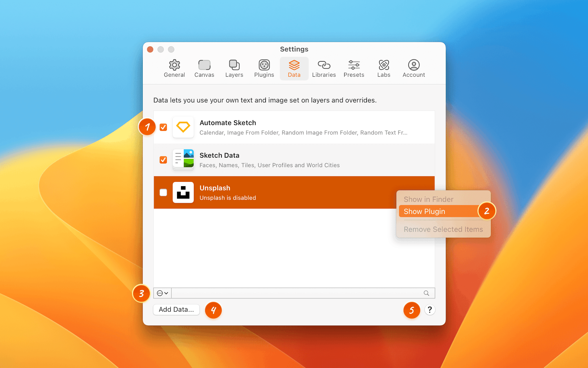Click the data search field
Image resolution: width=588 pixels, height=368 pixels.
click(303, 293)
